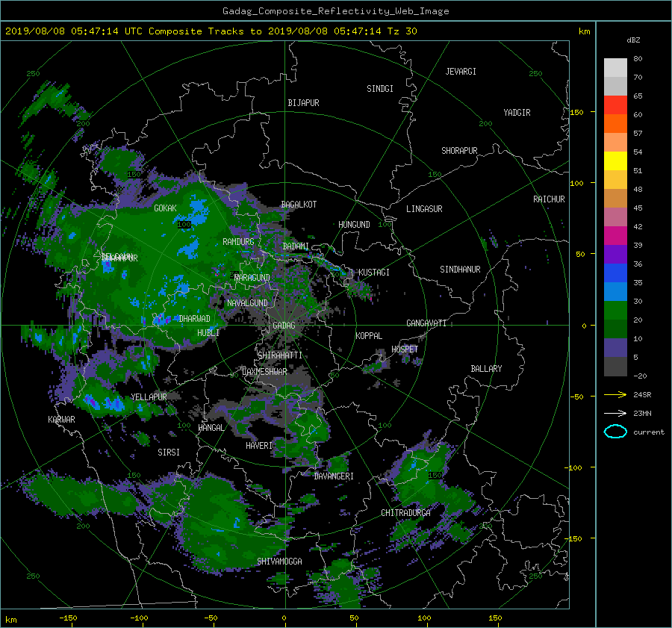The height and width of the screenshot is (628, 672).
Task: Click the SIRSI city label
Action: pyautogui.click(x=169, y=453)
